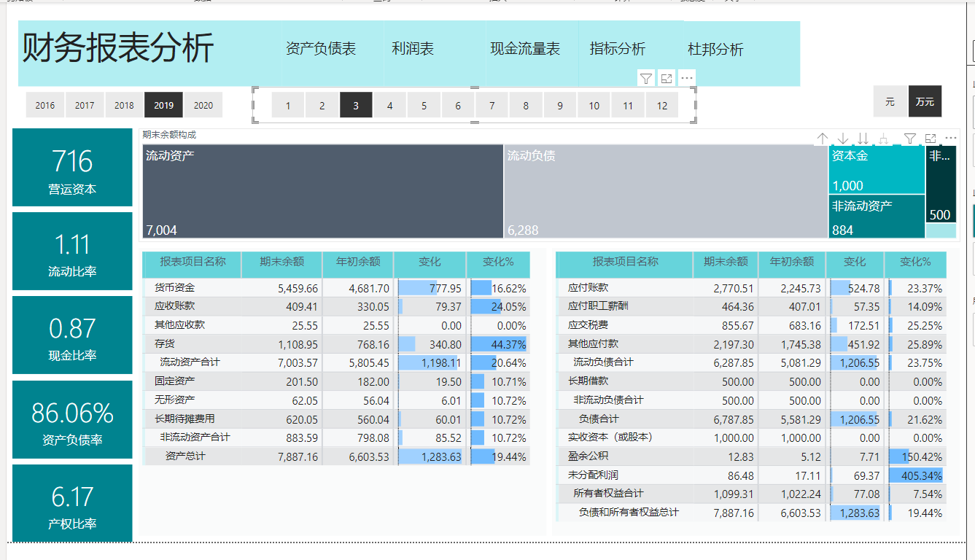This screenshot has height=560, width=975.
Task: Switch units to 元
Action: [x=890, y=101]
